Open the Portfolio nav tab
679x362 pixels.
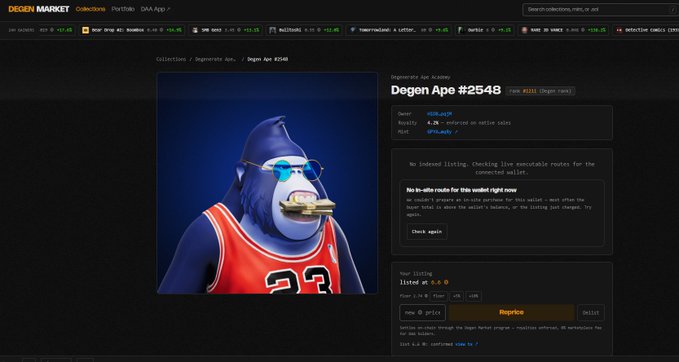(123, 9)
